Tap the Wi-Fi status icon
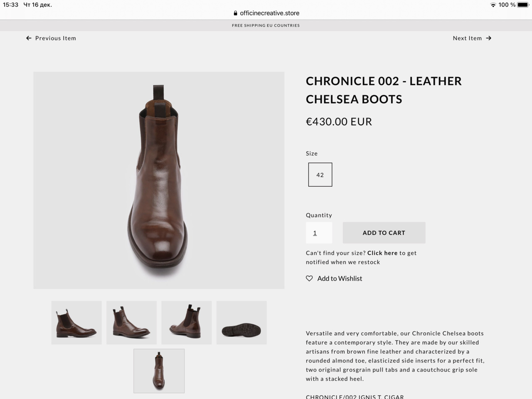The height and width of the screenshot is (399, 532). click(493, 5)
